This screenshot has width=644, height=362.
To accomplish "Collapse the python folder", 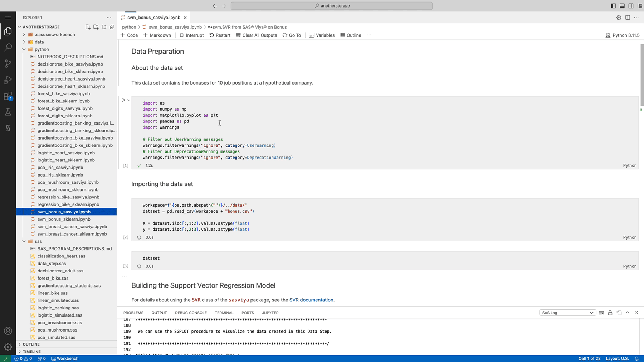I will 24,49.
